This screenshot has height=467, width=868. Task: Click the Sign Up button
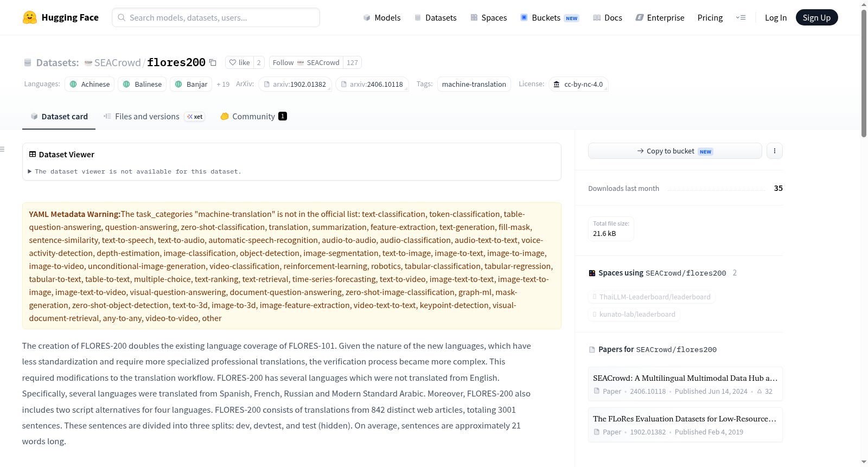816,17
